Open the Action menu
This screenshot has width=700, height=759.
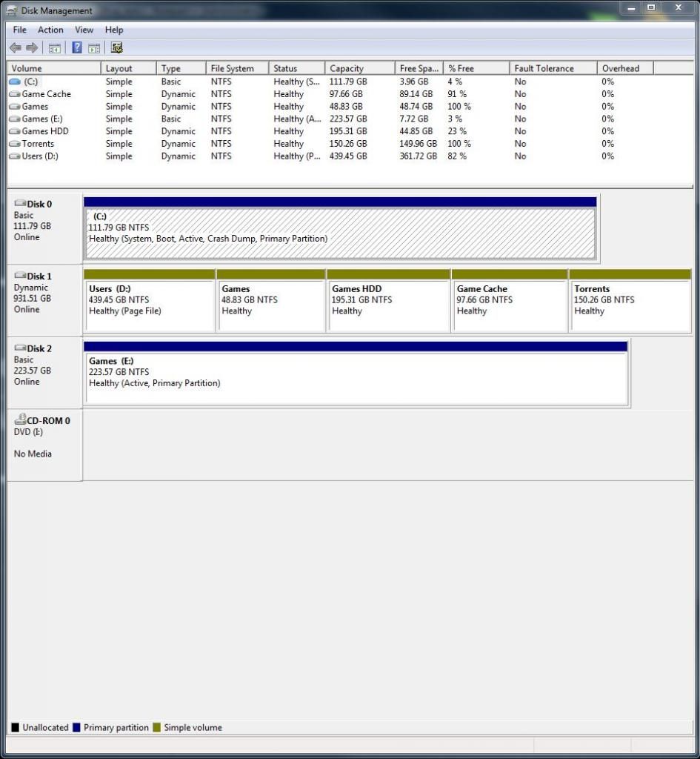click(x=51, y=30)
